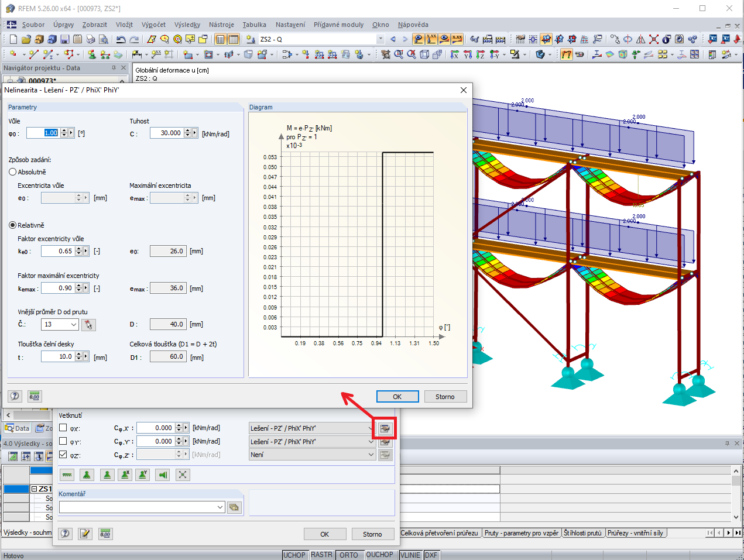Open the notepad edit icon in the support dialog
Image resolution: width=744 pixels, height=560 pixels.
pos(85,534)
